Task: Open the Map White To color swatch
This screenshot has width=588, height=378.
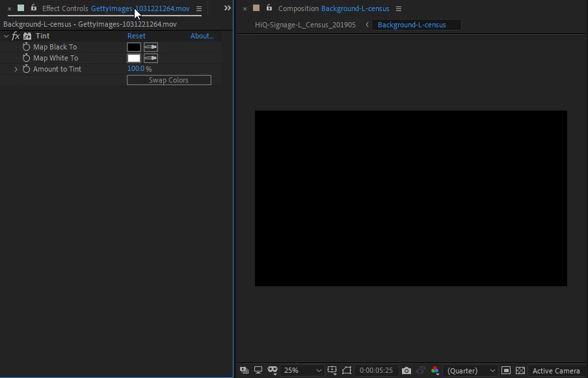Action: (x=134, y=58)
